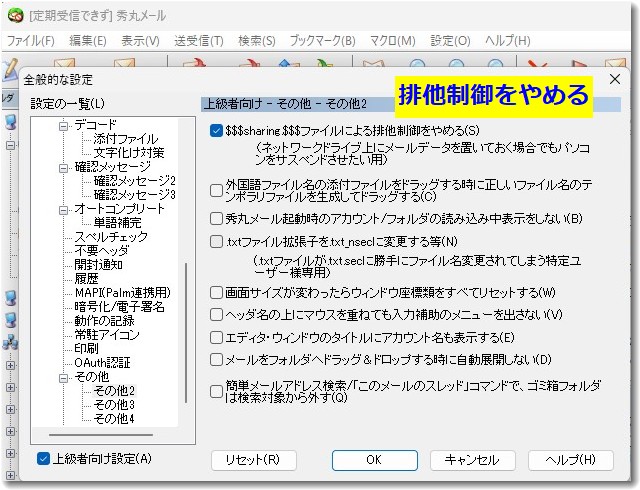The height and width of the screenshot is (490, 640).
Task: Select OAuth認証 in settings tree
Action: pos(102,363)
